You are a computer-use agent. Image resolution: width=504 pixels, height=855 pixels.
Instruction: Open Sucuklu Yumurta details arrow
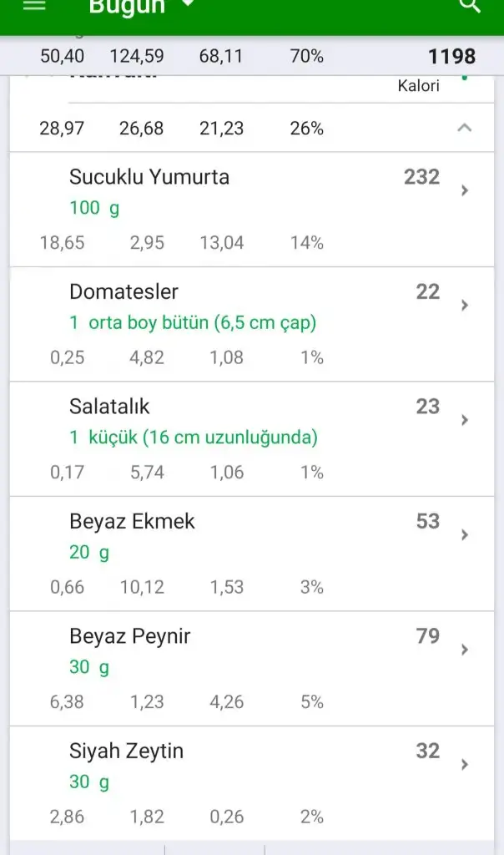[465, 190]
